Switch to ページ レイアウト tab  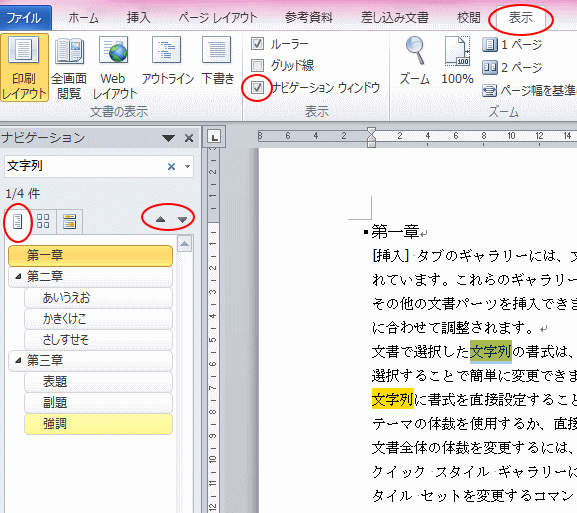click(217, 18)
